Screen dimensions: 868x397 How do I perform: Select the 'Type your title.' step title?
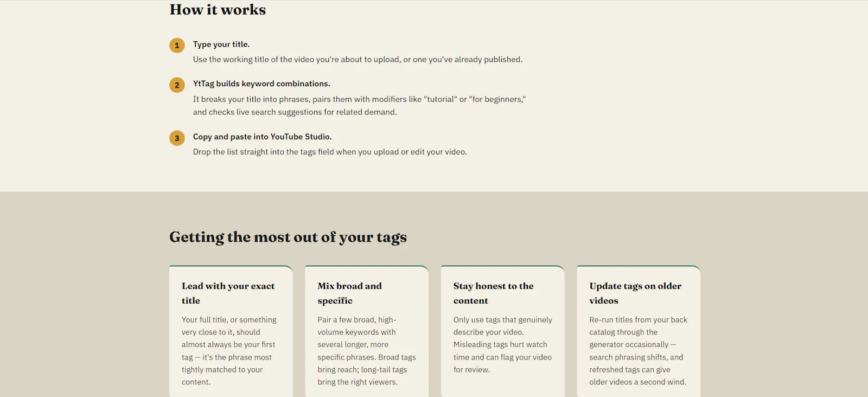tap(221, 44)
